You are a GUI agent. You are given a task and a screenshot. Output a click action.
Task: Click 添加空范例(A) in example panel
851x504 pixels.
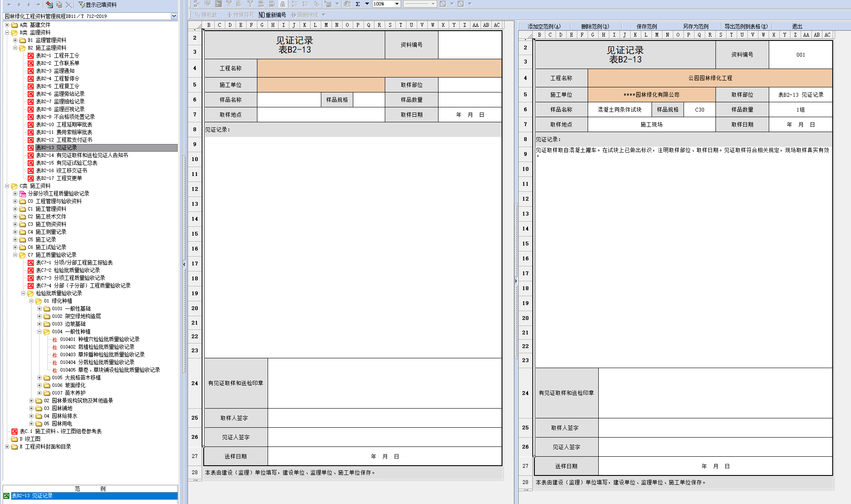pyautogui.click(x=544, y=26)
